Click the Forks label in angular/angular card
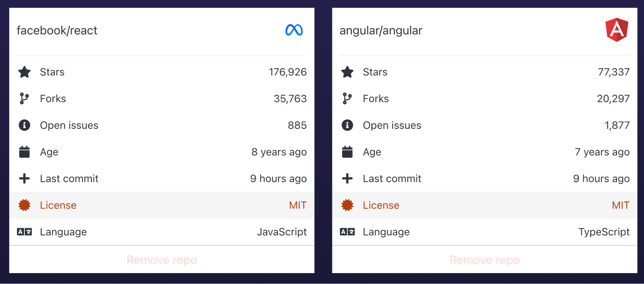644x284 pixels. point(376,99)
